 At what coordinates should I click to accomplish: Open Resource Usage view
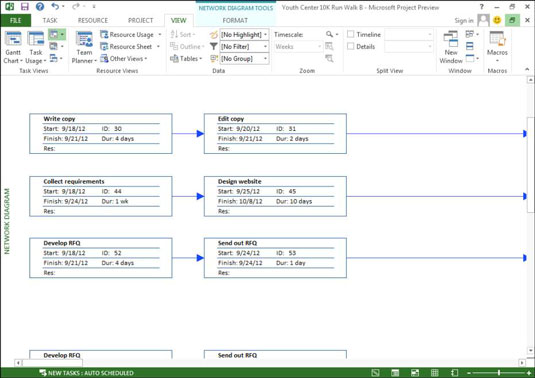(x=130, y=35)
